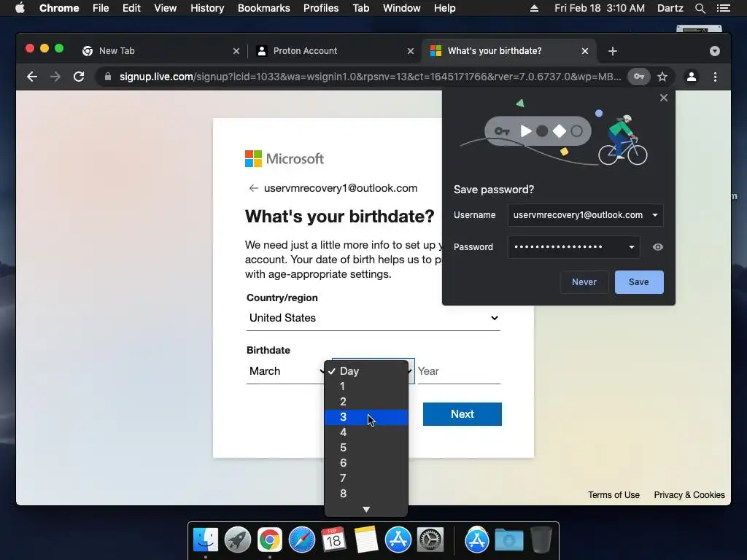Select day 1 in the list
The height and width of the screenshot is (560, 747).
click(x=366, y=386)
